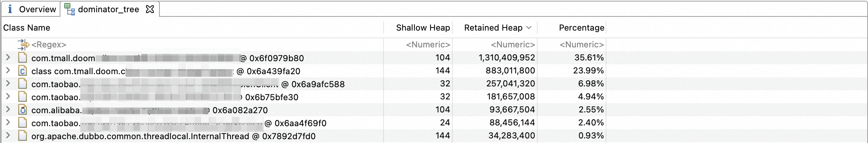Sort by Percentage column header
The image size is (868, 143).
[x=581, y=28]
